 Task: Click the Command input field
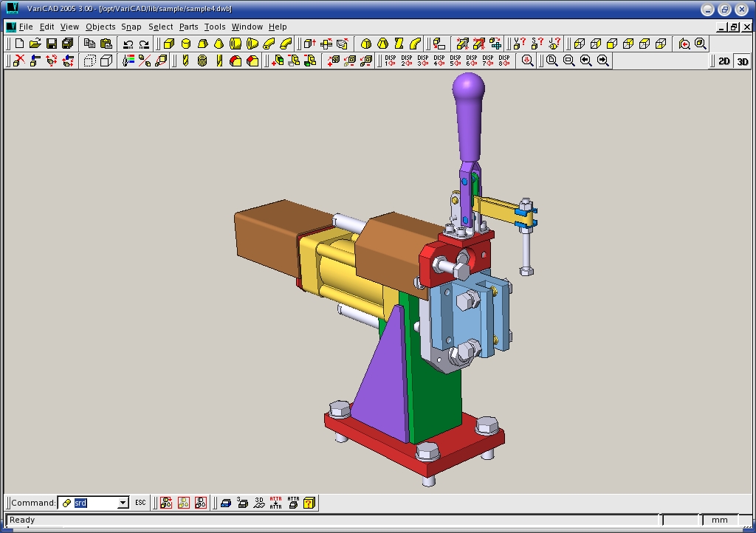pos(94,503)
